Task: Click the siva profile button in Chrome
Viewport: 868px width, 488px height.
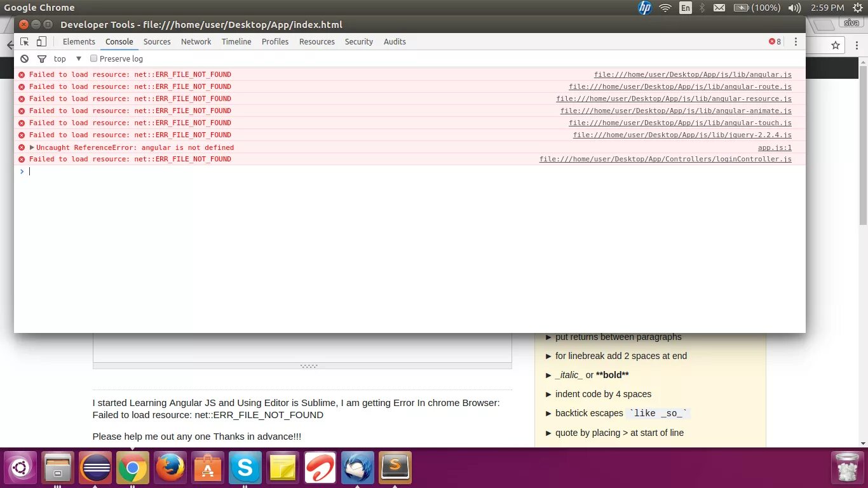Action: [851, 23]
